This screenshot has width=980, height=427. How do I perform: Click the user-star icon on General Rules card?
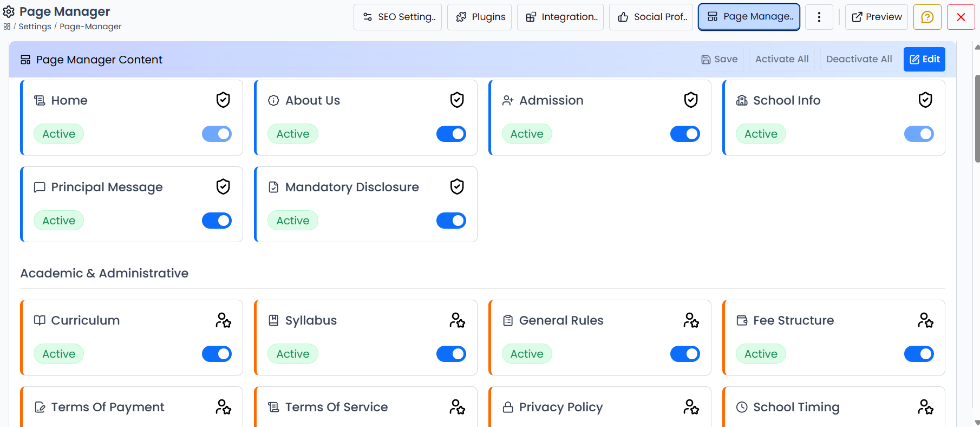pos(691,320)
